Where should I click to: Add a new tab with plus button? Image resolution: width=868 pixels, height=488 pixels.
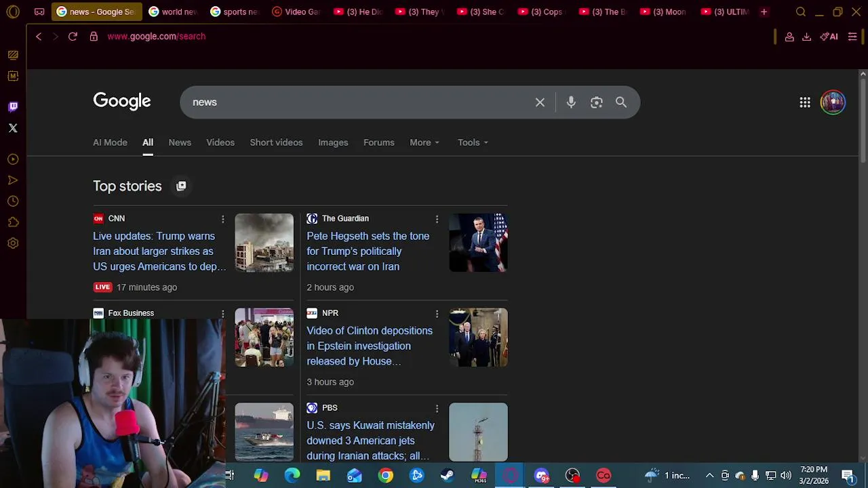[764, 12]
